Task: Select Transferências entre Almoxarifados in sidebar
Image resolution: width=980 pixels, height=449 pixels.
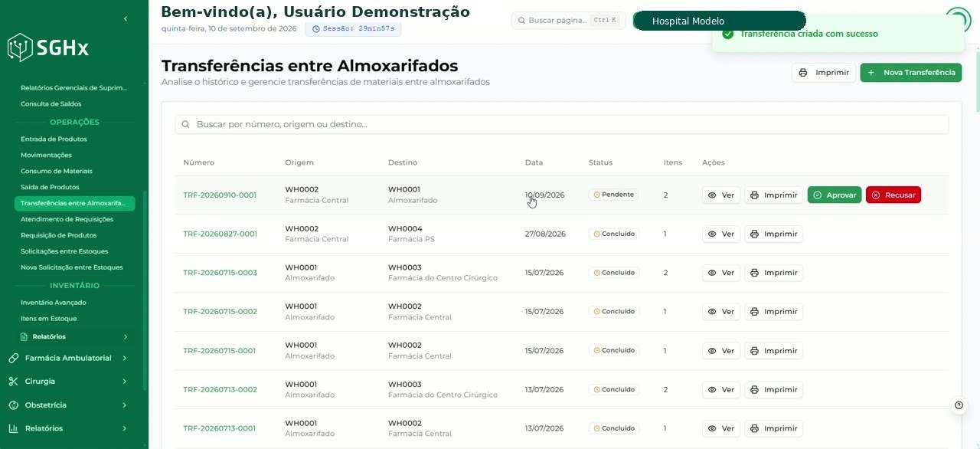Action: (74, 203)
